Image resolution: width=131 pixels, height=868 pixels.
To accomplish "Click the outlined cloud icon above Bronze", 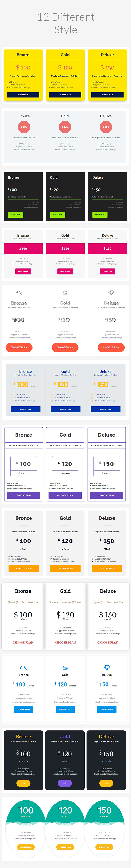I will [19, 293].
